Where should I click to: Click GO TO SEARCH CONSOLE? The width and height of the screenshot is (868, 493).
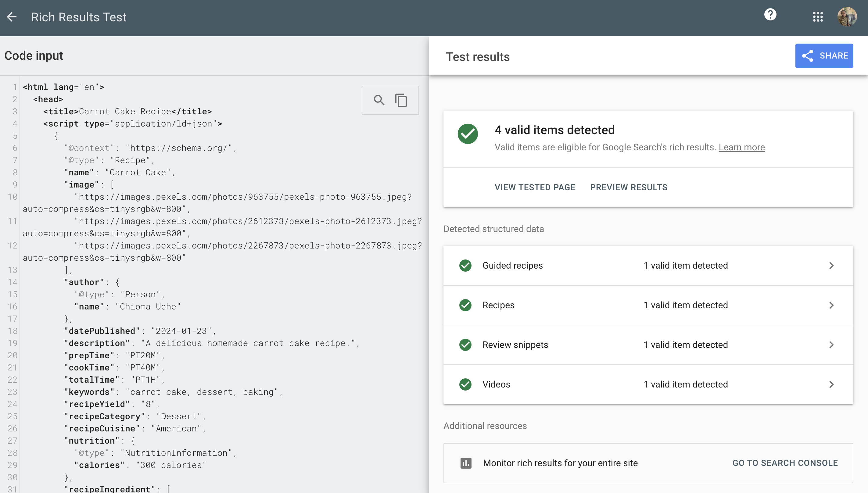pyautogui.click(x=785, y=463)
